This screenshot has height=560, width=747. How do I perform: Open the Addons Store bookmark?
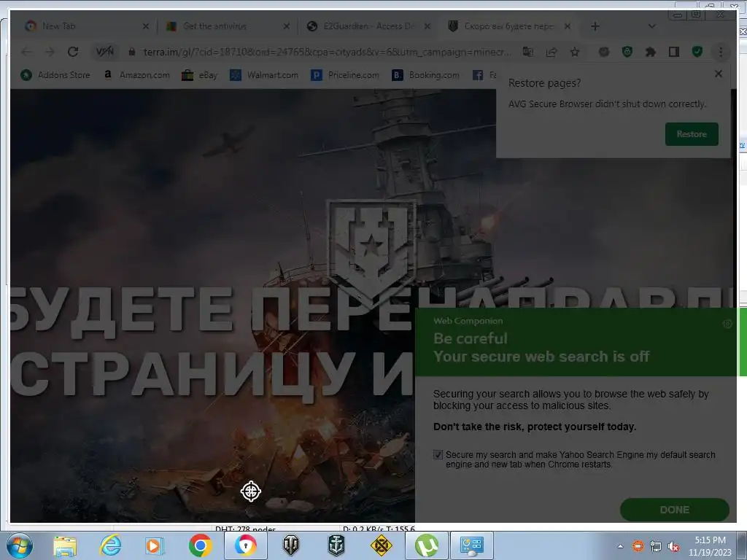click(x=55, y=75)
